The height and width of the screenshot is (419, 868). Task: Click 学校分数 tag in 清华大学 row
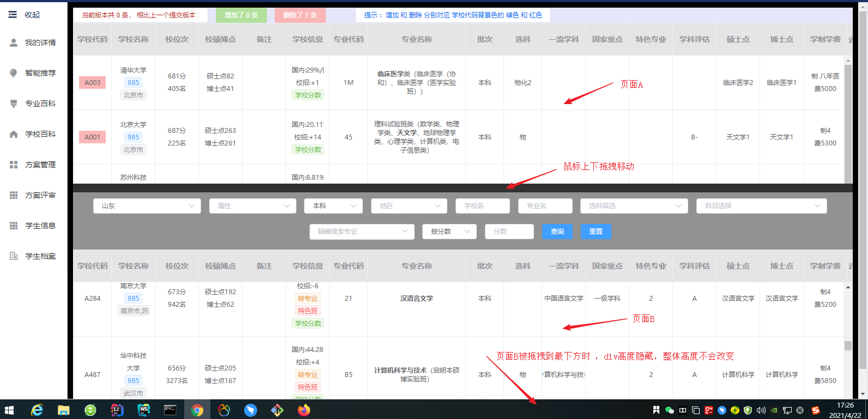coord(308,95)
